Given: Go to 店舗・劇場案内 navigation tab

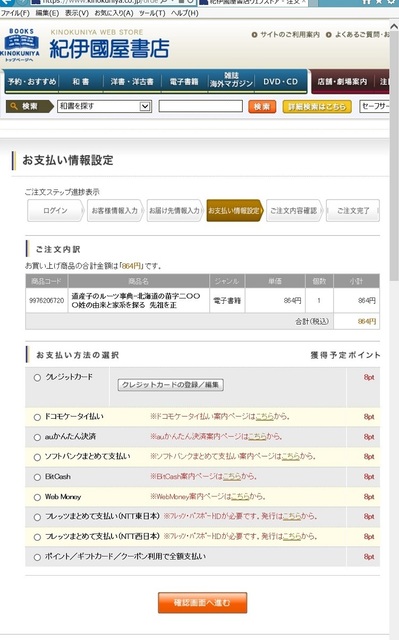Looking at the screenshot, I should coord(342,82).
